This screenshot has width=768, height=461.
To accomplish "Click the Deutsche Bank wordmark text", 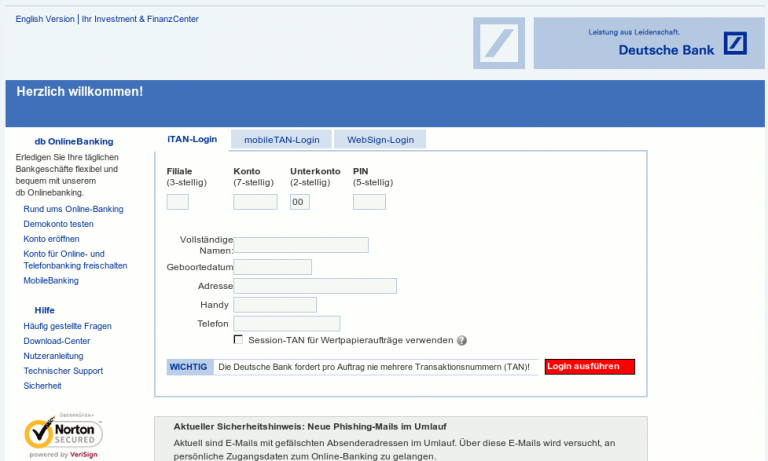I will point(666,50).
